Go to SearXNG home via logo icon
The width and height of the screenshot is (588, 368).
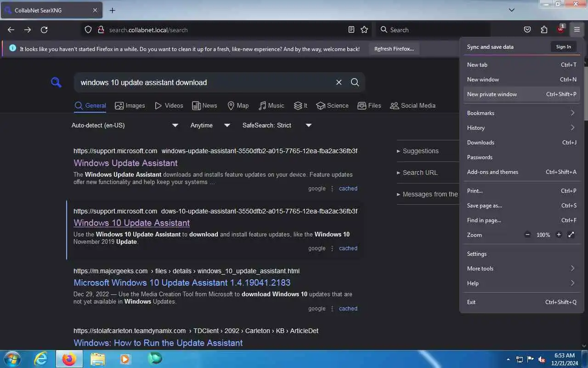[56, 83]
